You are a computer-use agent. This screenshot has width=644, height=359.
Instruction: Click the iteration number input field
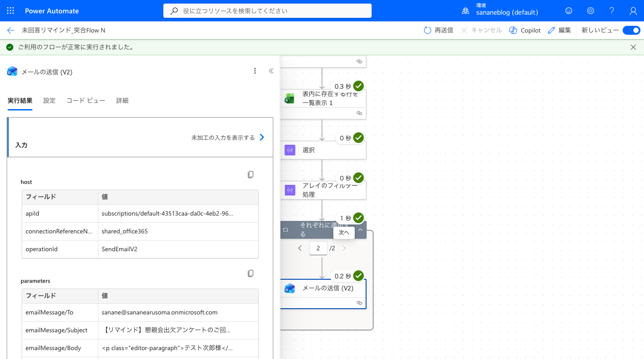coord(318,248)
